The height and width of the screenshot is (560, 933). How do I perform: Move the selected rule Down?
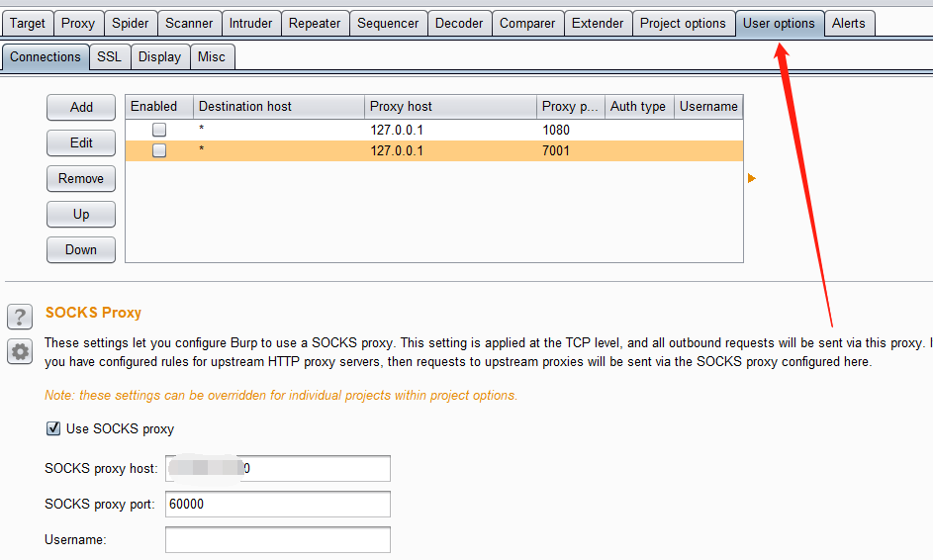coord(81,250)
